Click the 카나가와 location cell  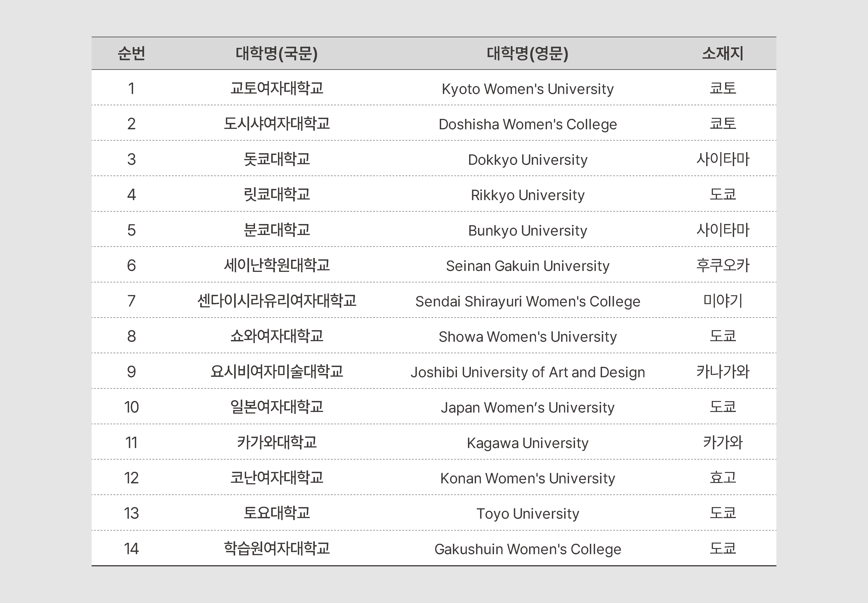(x=723, y=371)
